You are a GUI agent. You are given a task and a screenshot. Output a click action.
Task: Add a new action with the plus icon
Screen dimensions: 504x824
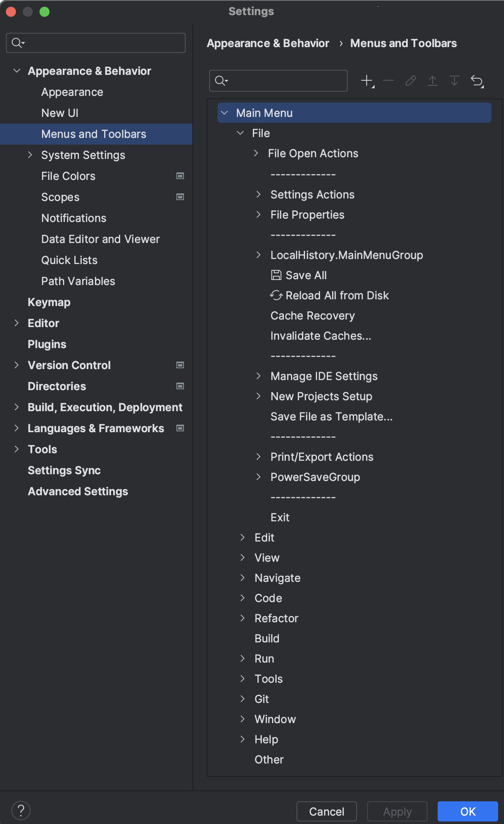[366, 80]
